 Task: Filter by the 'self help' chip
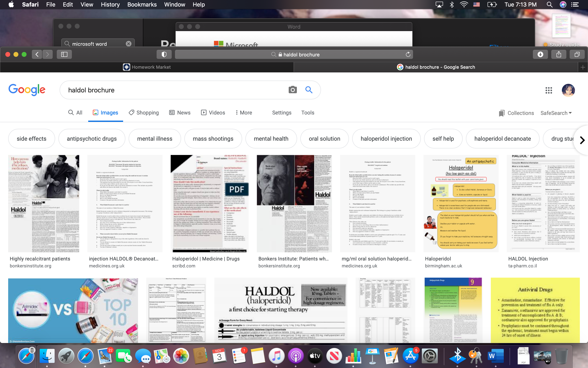[x=443, y=139]
